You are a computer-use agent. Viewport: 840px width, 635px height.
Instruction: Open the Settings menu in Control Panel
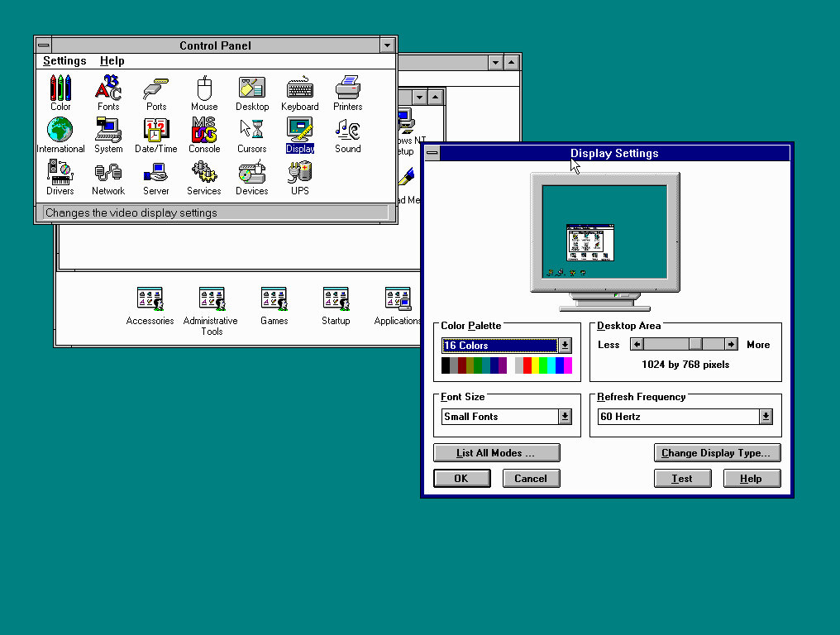(x=64, y=60)
